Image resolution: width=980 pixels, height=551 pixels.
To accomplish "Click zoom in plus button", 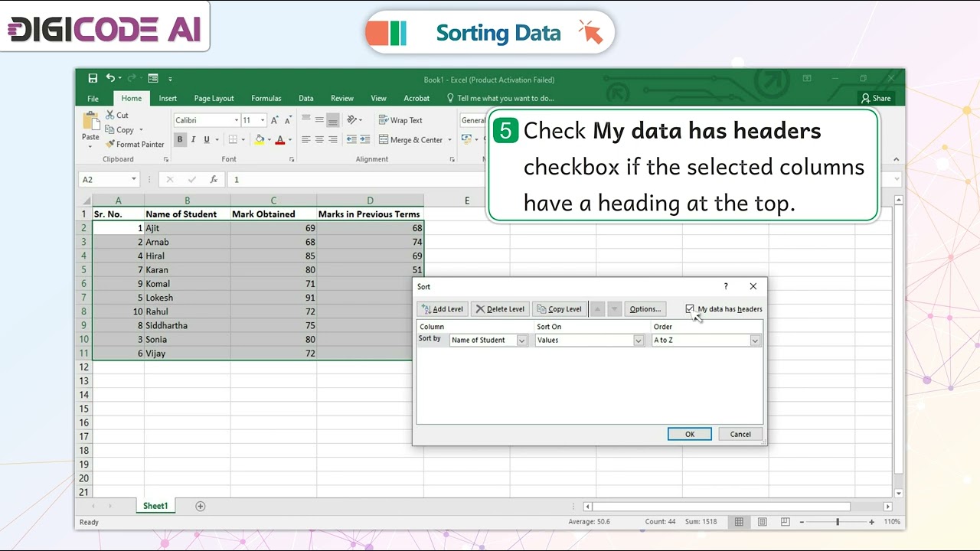I will (x=871, y=522).
